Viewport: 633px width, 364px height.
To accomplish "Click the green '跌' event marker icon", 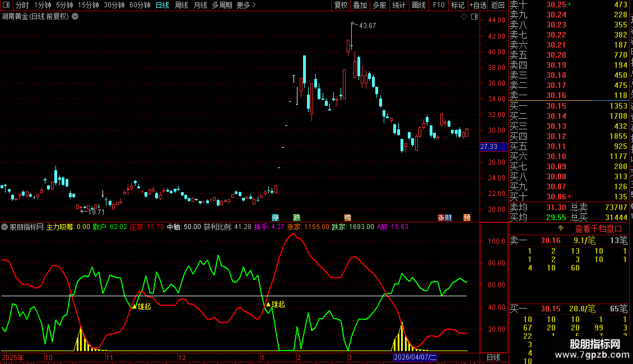I will [296, 217].
